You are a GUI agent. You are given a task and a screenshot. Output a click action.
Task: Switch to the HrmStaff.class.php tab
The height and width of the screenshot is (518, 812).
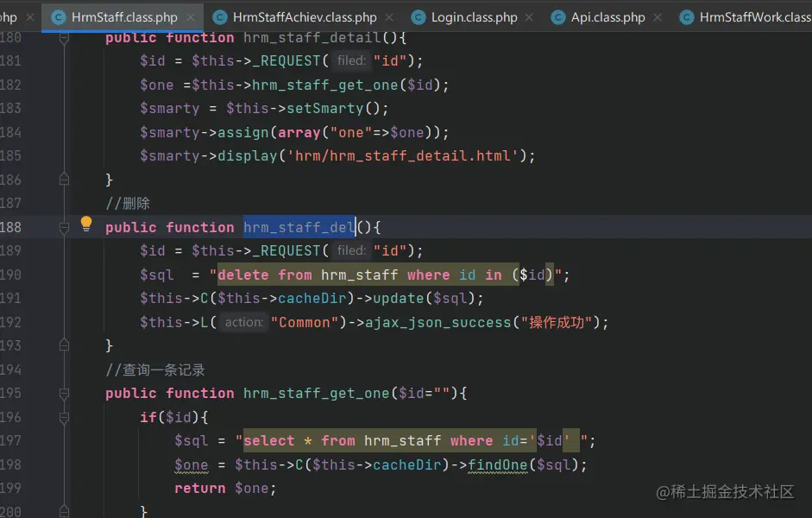tap(124, 17)
